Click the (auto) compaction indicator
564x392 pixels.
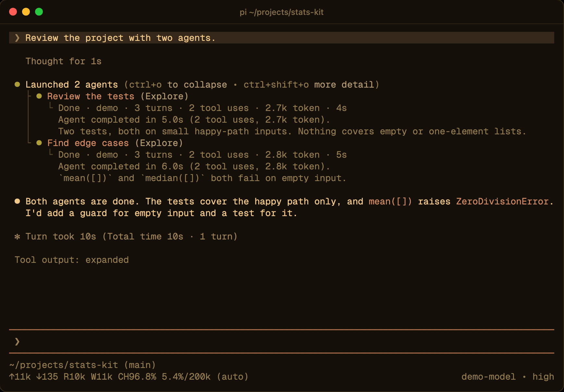pyautogui.click(x=232, y=377)
